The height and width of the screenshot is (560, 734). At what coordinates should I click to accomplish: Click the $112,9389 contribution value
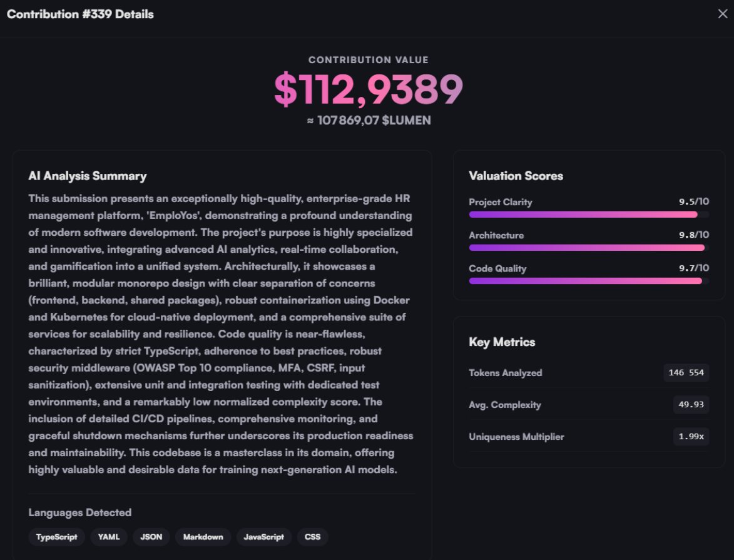coord(368,89)
